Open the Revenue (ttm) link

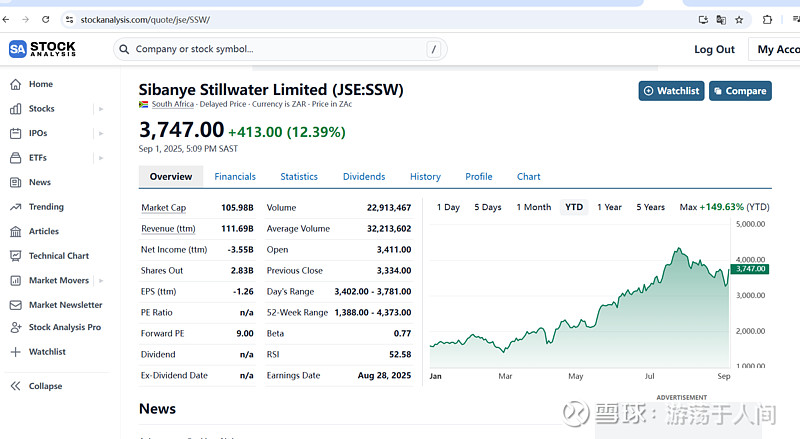point(168,229)
